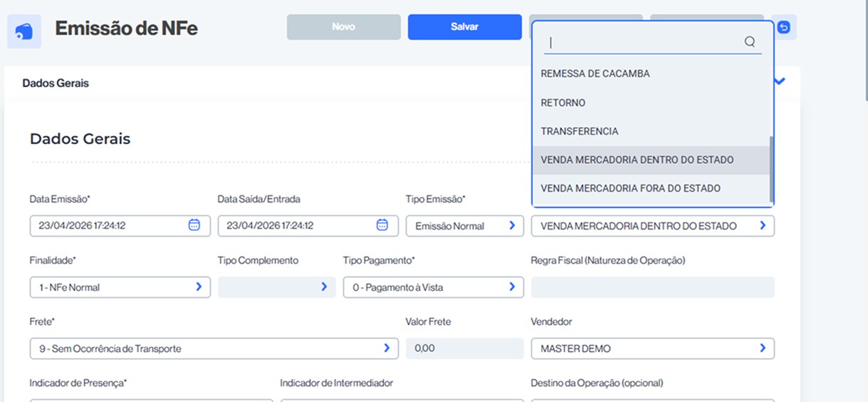Click the Salvar button
Image resolution: width=868 pixels, height=402 pixels.
coord(465,27)
